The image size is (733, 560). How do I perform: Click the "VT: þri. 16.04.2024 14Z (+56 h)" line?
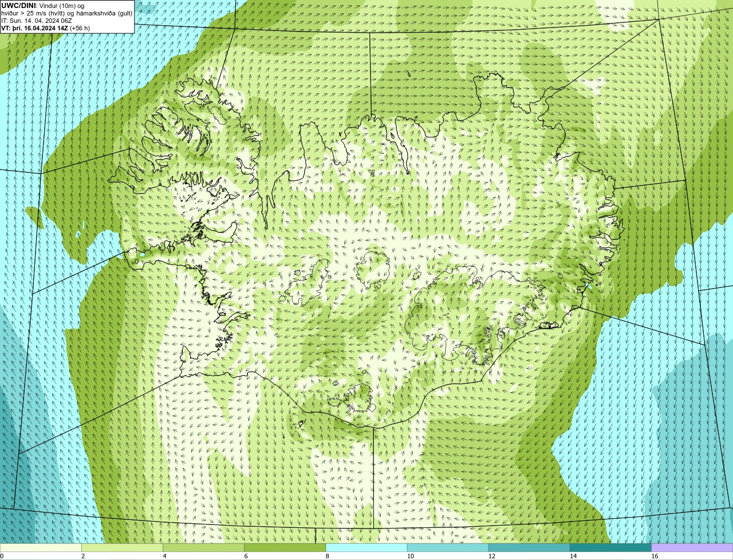click(x=45, y=27)
